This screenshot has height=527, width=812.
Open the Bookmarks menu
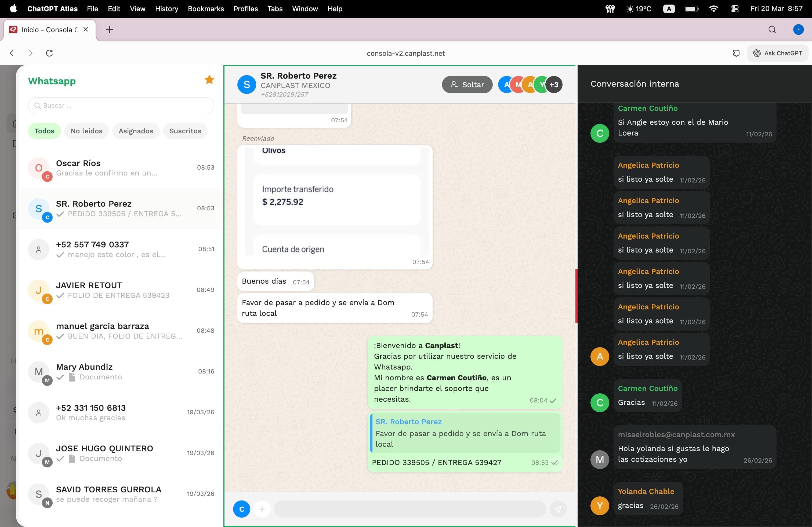tap(206, 9)
